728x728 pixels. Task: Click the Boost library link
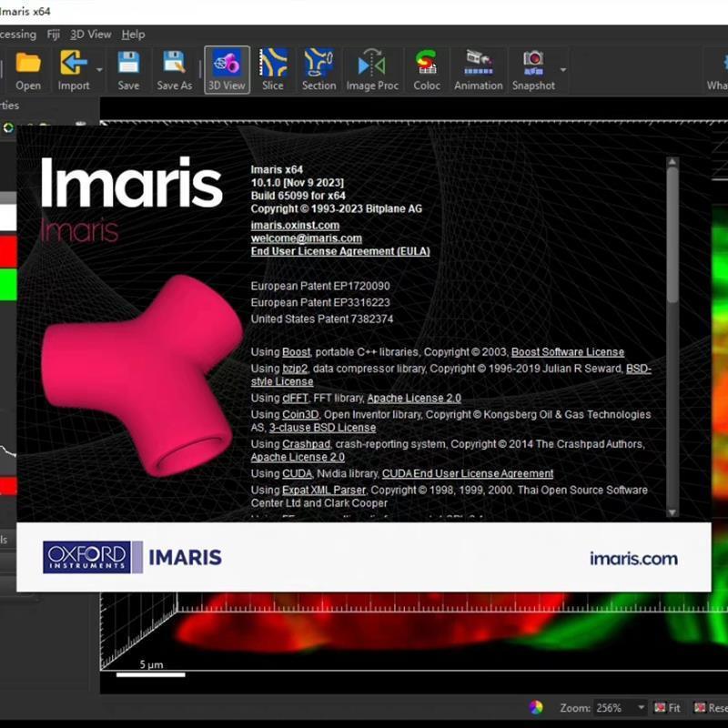click(296, 352)
